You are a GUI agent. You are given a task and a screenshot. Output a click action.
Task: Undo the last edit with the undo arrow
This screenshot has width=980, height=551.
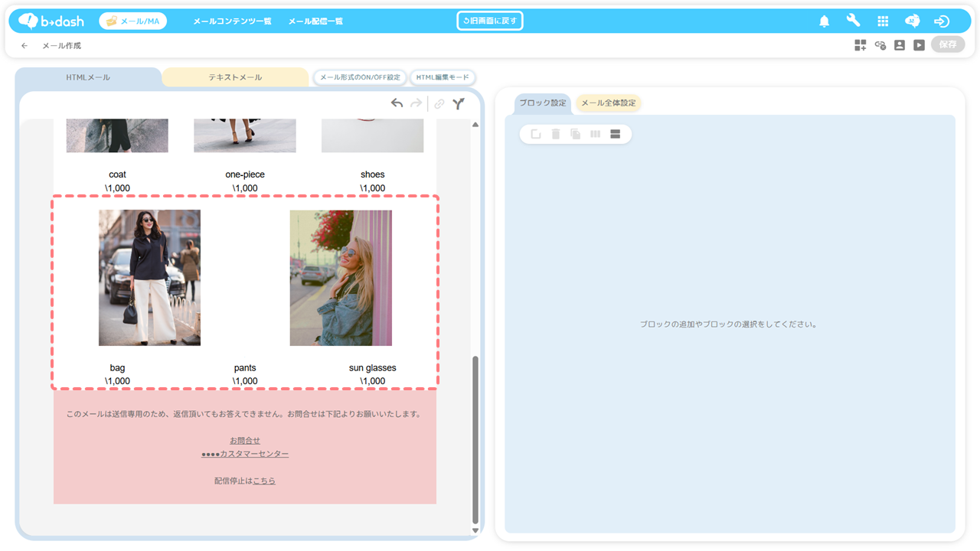tap(397, 103)
